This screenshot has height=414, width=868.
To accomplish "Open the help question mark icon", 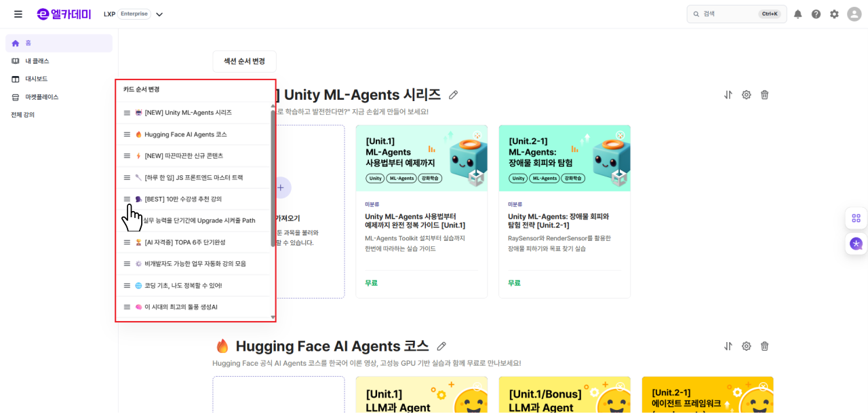I will 816,14.
